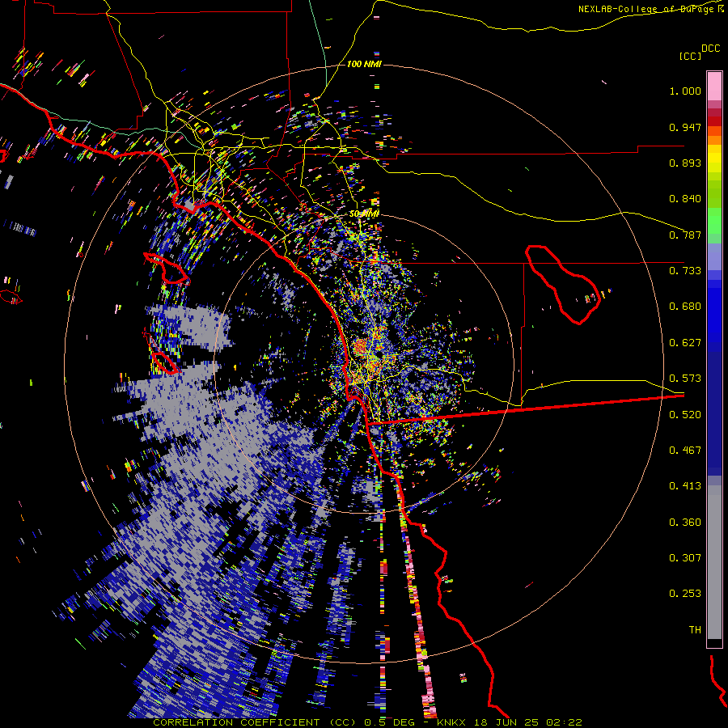Select the 0.467 color scale label
728x728 pixels.
pos(685,451)
